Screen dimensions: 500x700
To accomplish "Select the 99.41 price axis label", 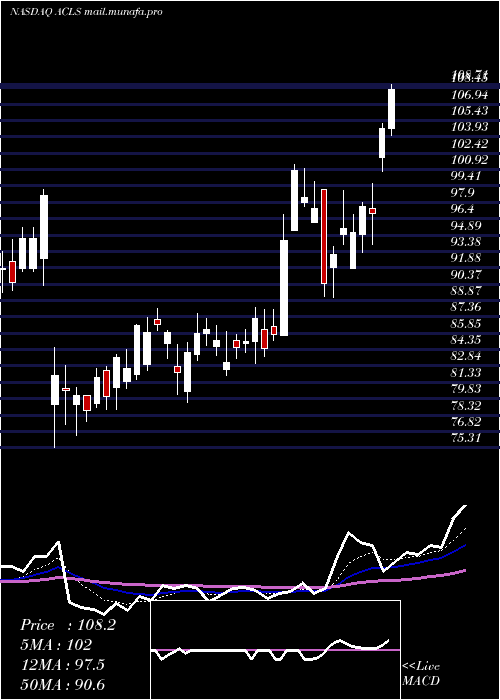I will coord(466,176).
